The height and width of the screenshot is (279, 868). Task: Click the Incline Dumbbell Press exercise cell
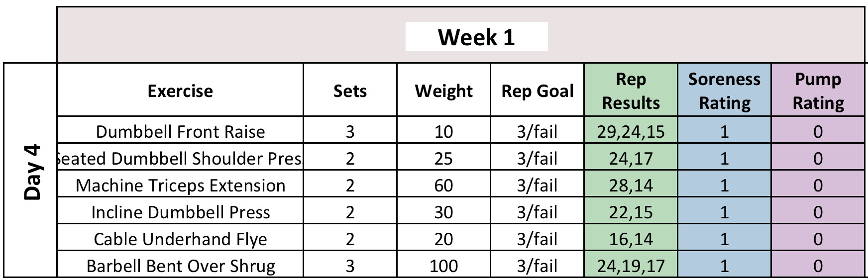click(180, 212)
